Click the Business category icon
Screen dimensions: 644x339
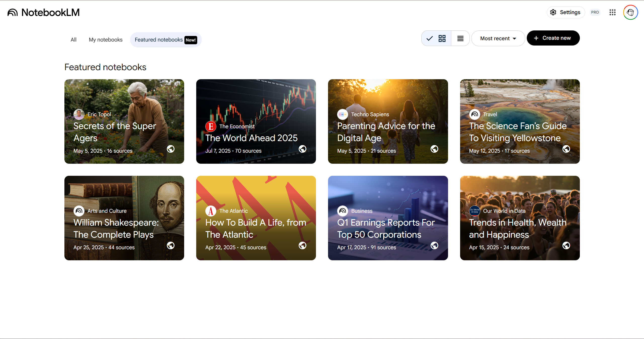tap(343, 211)
